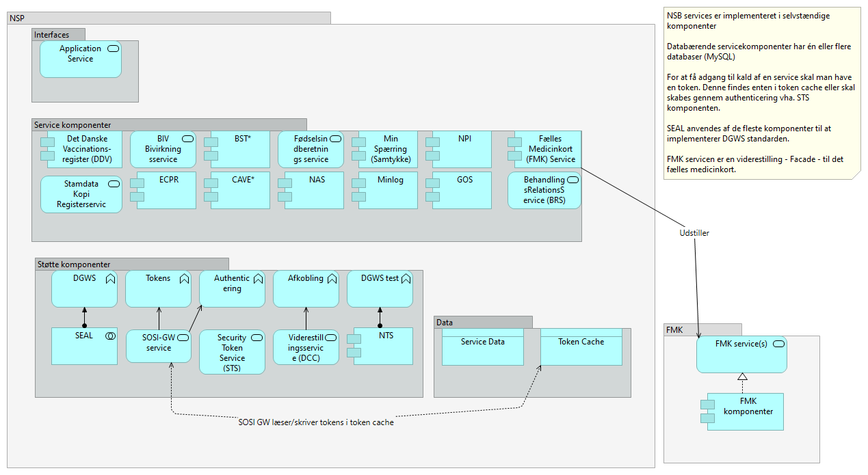Click the function icon on Afkobling
868x475 pixels.
coord(331,279)
